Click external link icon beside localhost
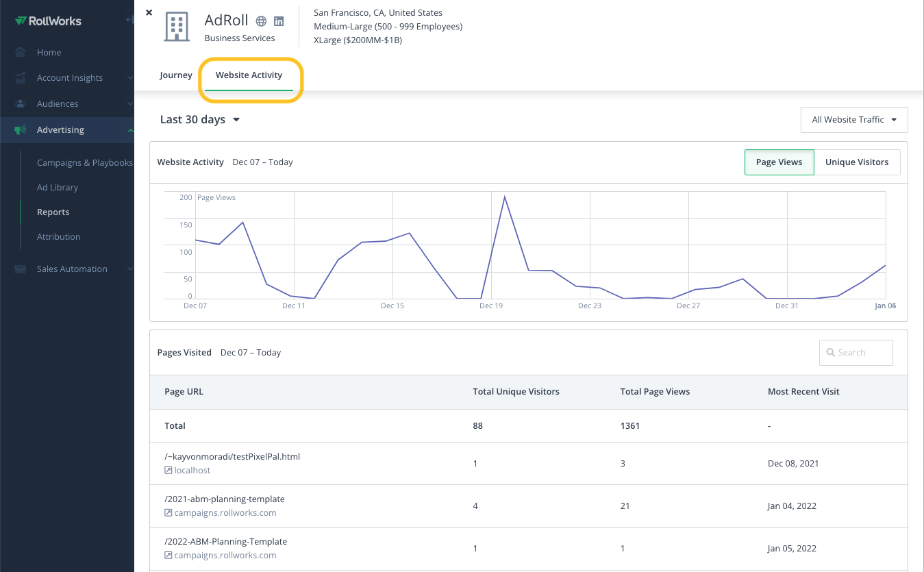 (168, 471)
